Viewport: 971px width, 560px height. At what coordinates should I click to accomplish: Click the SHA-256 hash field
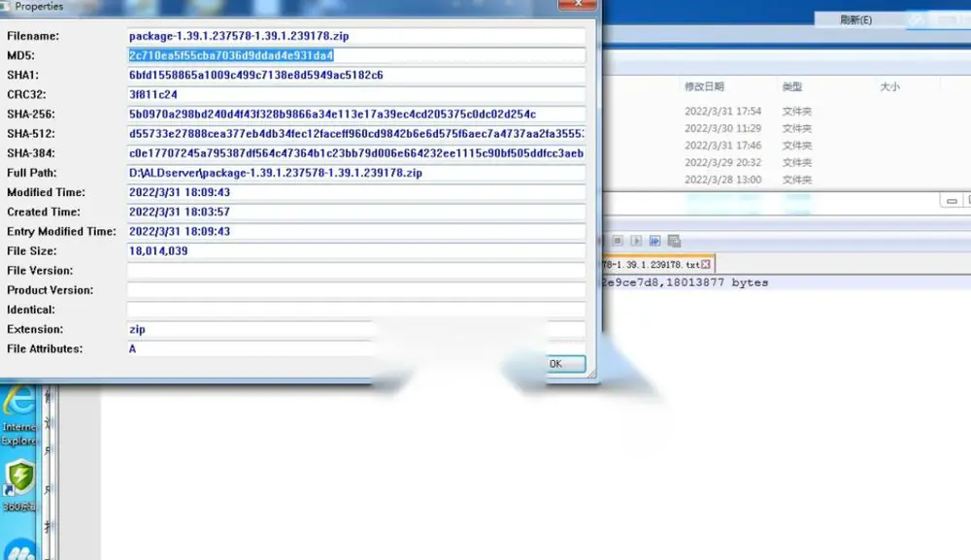pyautogui.click(x=356, y=115)
